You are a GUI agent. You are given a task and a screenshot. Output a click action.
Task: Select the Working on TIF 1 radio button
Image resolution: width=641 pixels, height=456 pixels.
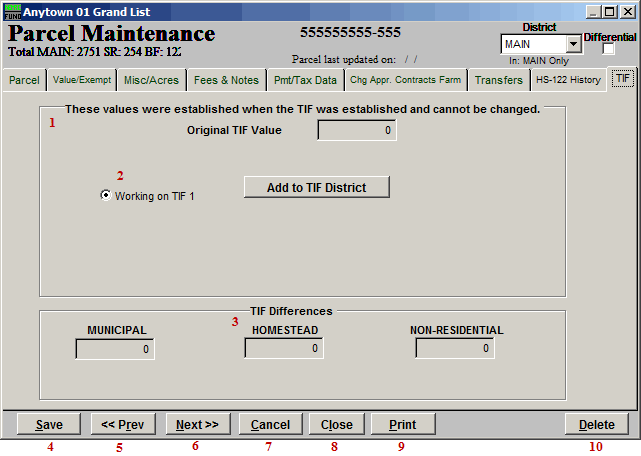coord(106,196)
